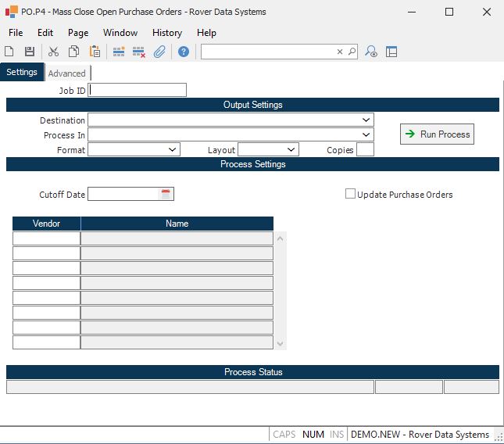Click the Cut scissors icon
Viewport: 504px width, 444px height.
click(54, 52)
